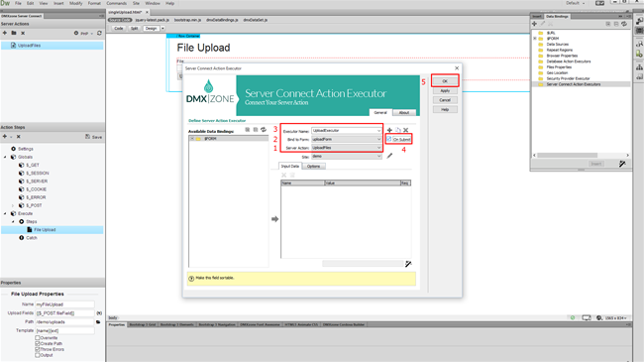Add new executor with plus icon in dialog
The image size is (644, 362).
pyautogui.click(x=389, y=130)
